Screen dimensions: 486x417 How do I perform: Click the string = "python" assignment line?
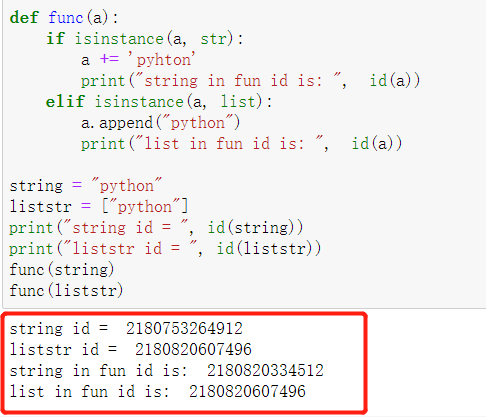click(86, 186)
